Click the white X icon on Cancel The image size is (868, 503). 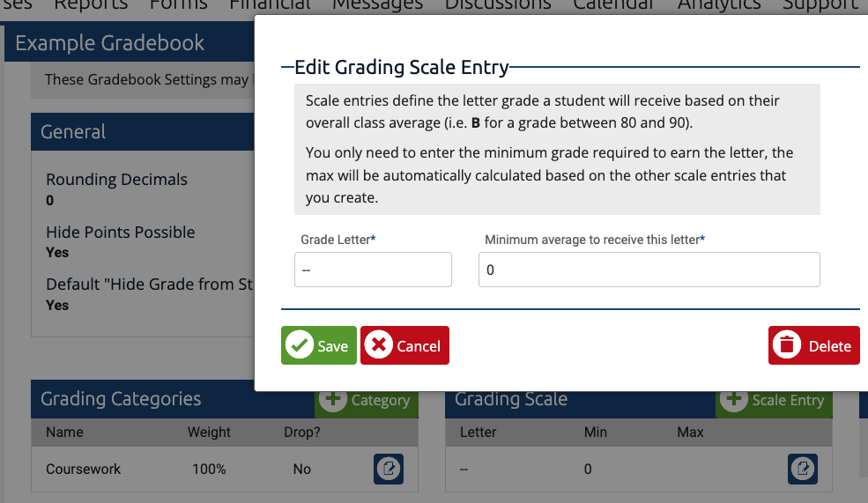point(379,345)
